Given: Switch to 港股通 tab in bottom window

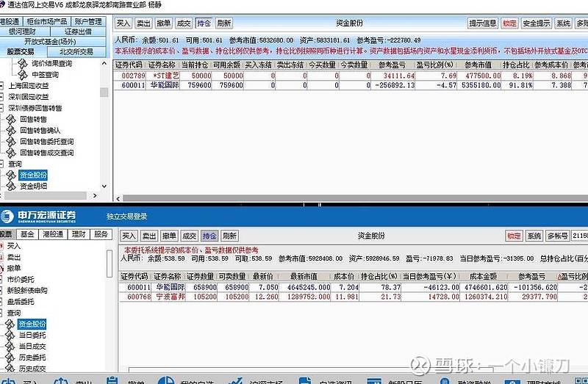Looking at the screenshot, I should tap(53, 234).
